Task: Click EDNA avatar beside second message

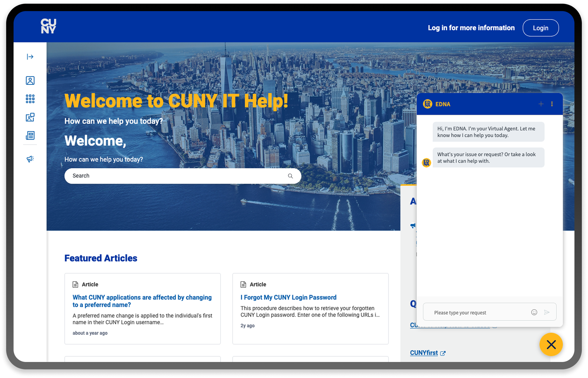Action: tap(427, 162)
